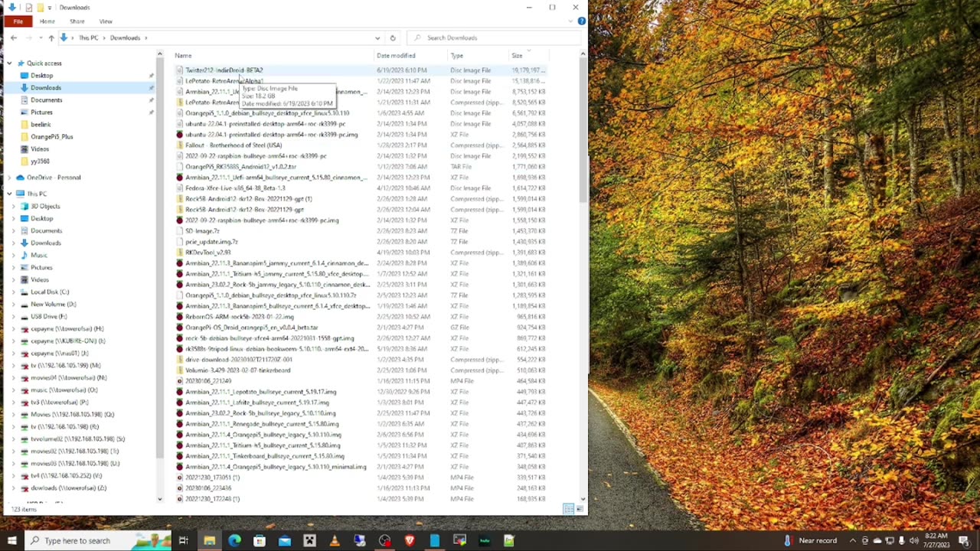
Task: Open yy3568 folder in Quick access
Action: [x=39, y=161]
